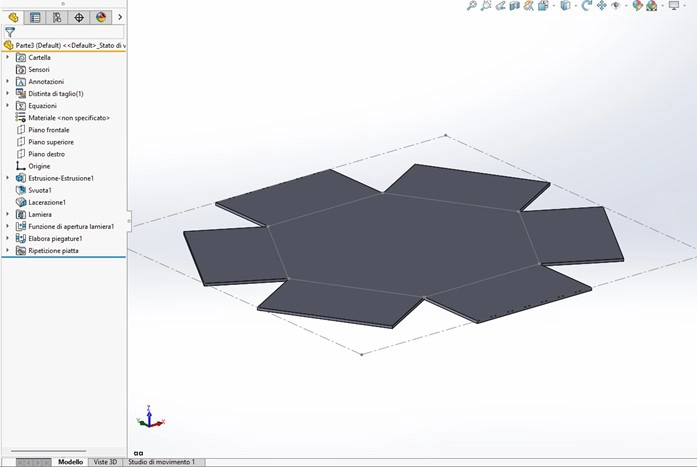Select the Lacerazione1 feature
The image size is (697, 467).
click(x=47, y=202)
